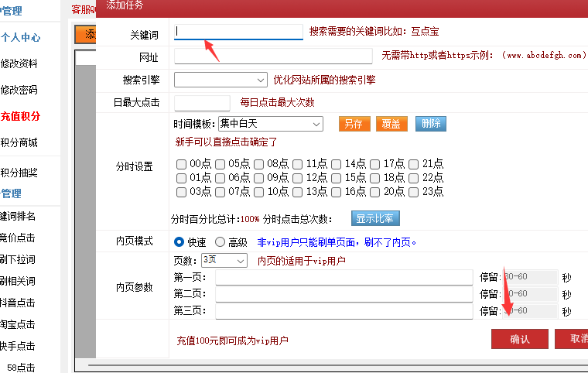
Task: Click the 日最大点击 input field
Action: [202, 103]
